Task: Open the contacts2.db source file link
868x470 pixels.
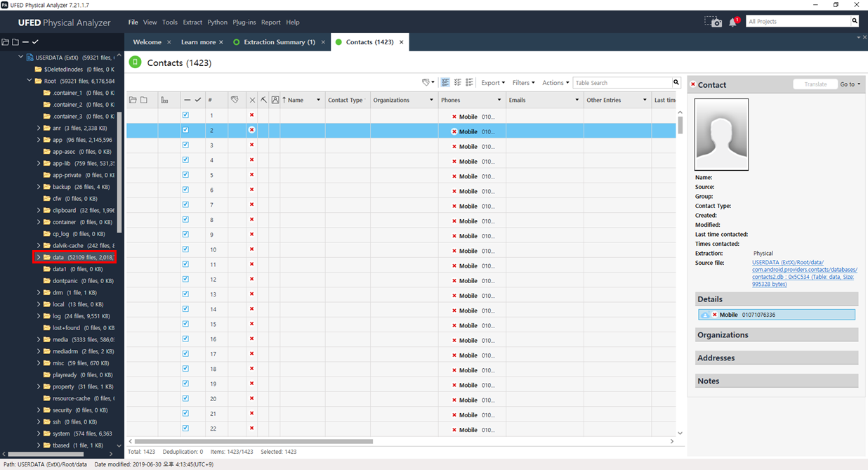Action: (x=805, y=273)
